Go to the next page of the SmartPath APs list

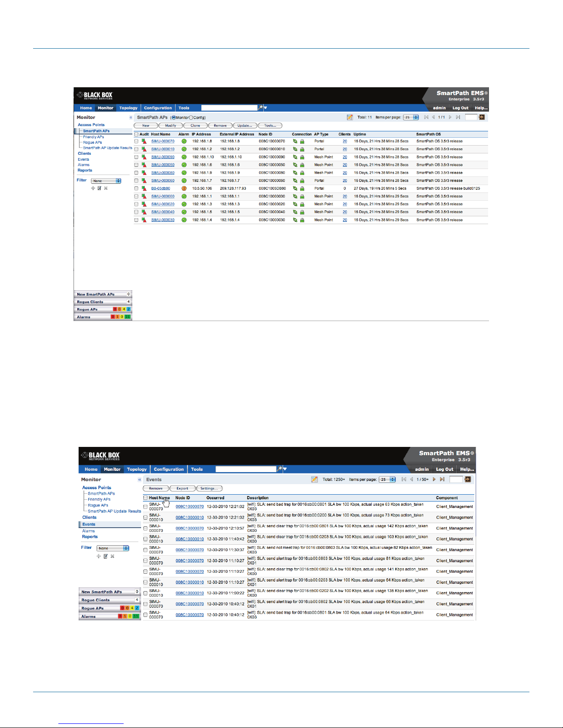(450, 117)
